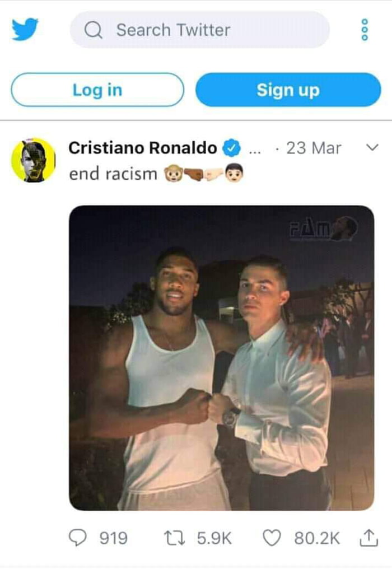Screen dimensions: 392x569
Task: Click the Sign up button
Action: pyautogui.click(x=288, y=90)
